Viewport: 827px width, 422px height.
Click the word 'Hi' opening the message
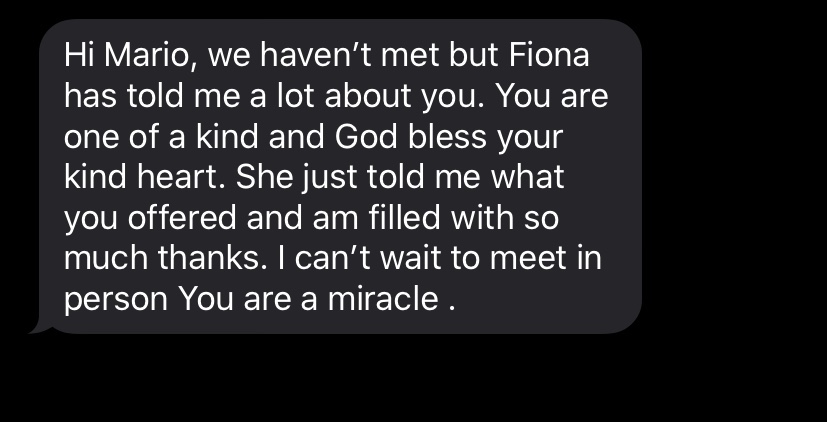(x=78, y=56)
